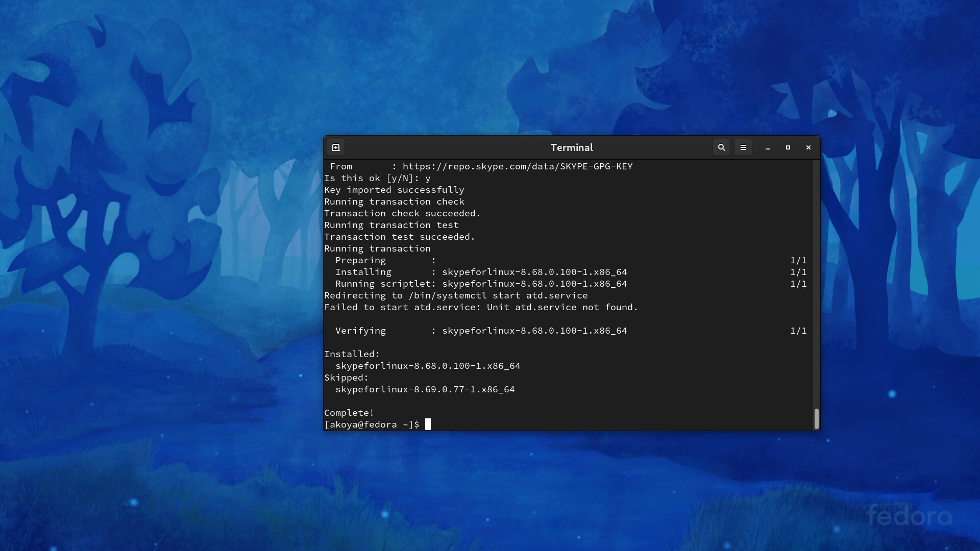
Task: Maximize the Terminal window
Action: 788,147
